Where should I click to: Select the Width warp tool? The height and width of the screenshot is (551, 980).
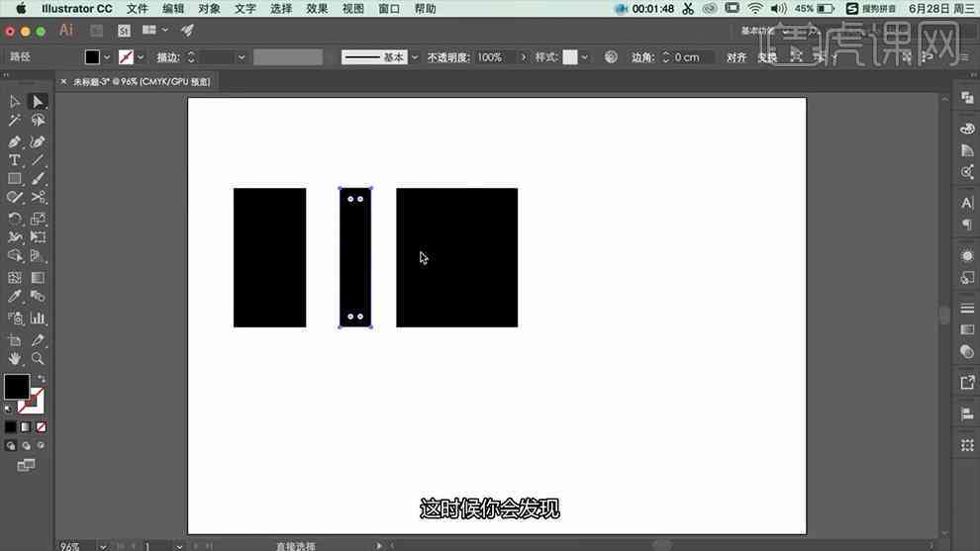15,237
